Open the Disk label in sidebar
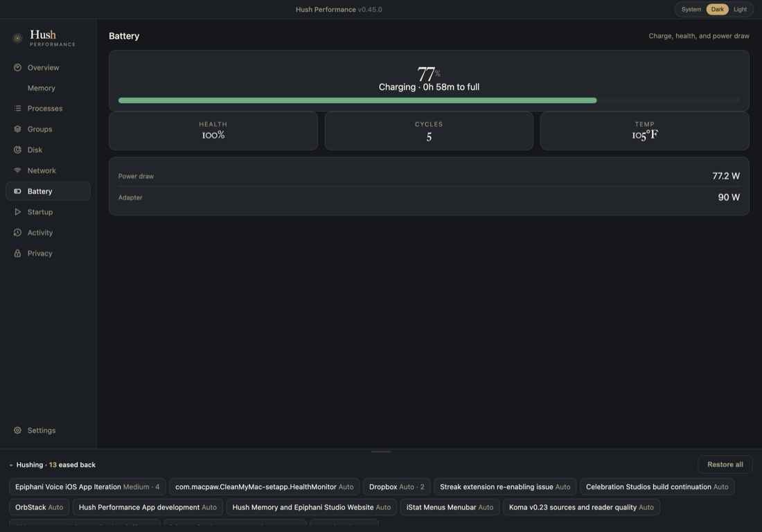762x532 pixels. [x=35, y=150]
